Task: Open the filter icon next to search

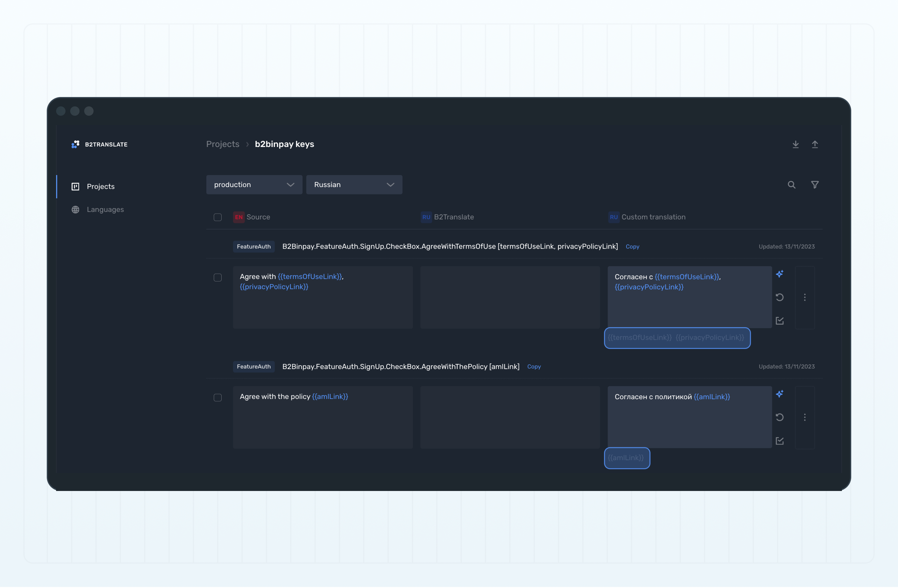Action: tap(815, 185)
